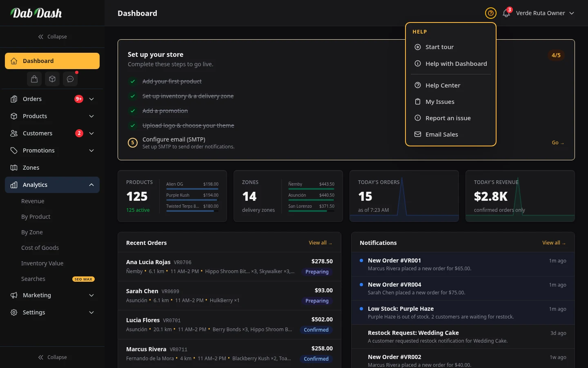Open the Help question mark icon
The image size is (588, 368).
[x=490, y=13]
